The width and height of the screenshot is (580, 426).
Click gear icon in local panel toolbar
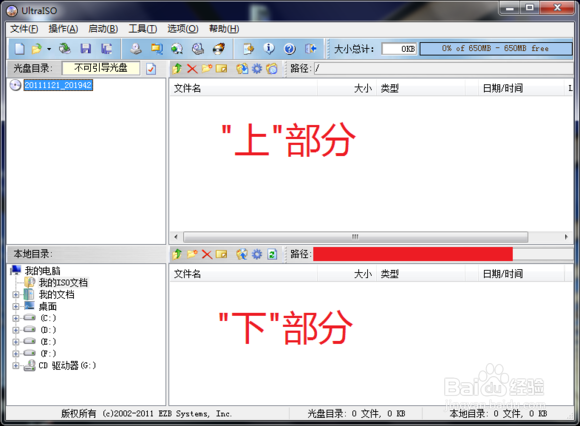[257, 254]
